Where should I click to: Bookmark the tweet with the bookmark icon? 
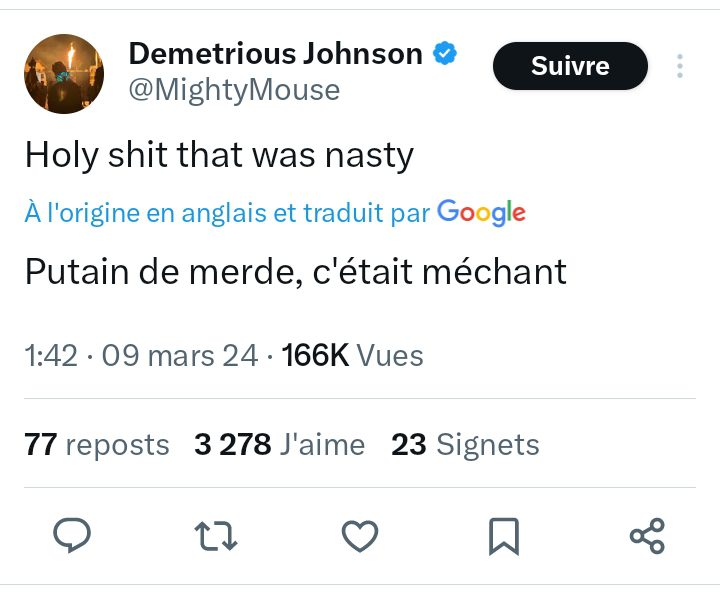click(x=504, y=536)
